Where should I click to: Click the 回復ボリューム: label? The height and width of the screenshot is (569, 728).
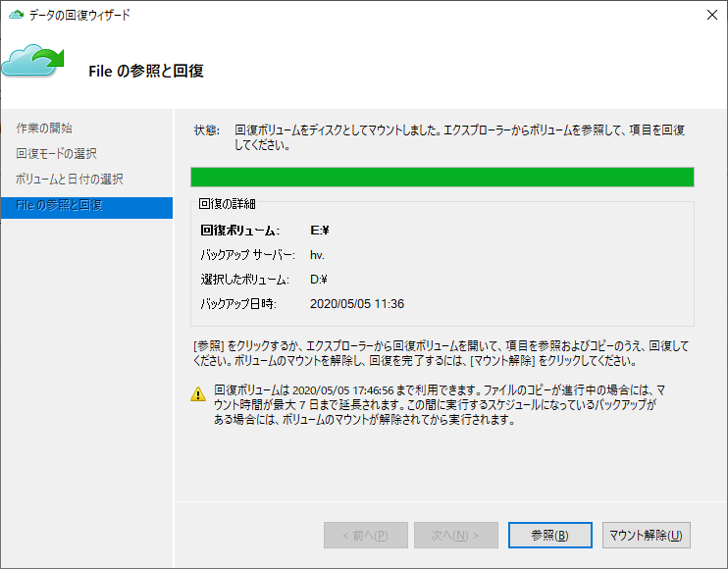pyautogui.click(x=240, y=231)
